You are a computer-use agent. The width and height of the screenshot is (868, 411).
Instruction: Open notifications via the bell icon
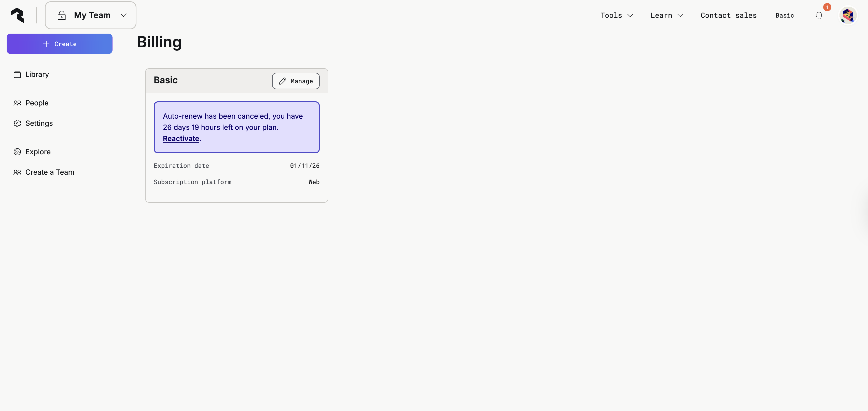[x=819, y=16]
